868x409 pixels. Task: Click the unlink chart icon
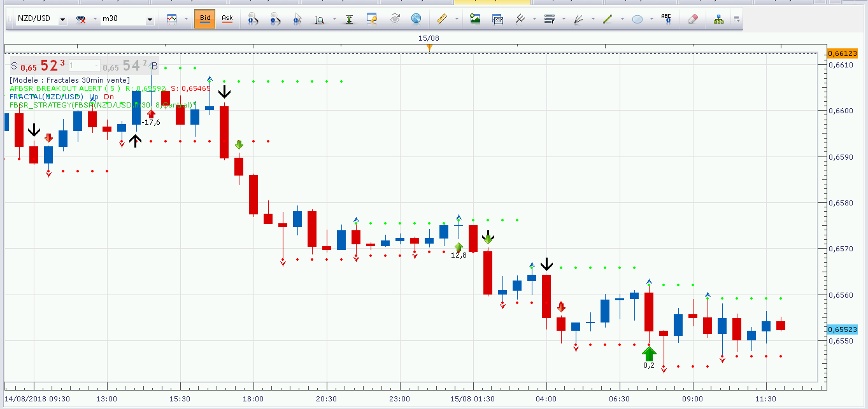click(x=81, y=19)
